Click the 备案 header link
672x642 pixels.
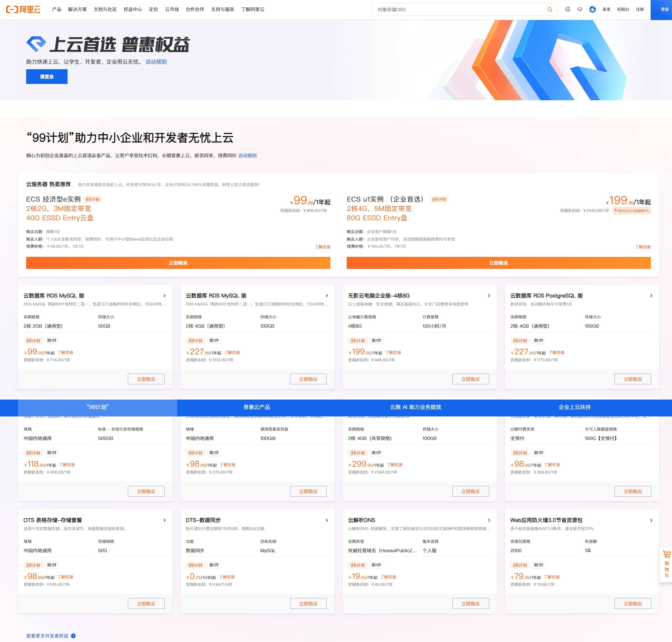pos(606,9)
